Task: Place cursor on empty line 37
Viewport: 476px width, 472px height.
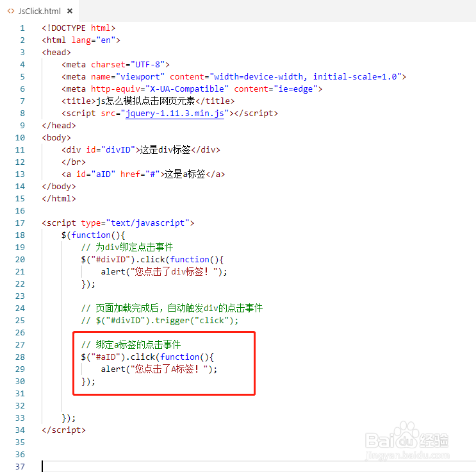Action: 258,466
